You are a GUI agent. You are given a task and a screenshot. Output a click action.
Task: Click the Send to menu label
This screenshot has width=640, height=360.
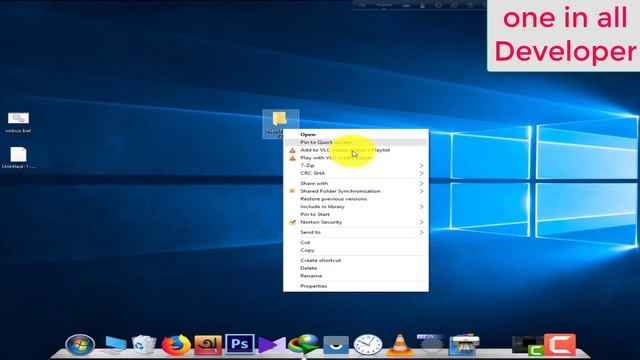pos(310,232)
